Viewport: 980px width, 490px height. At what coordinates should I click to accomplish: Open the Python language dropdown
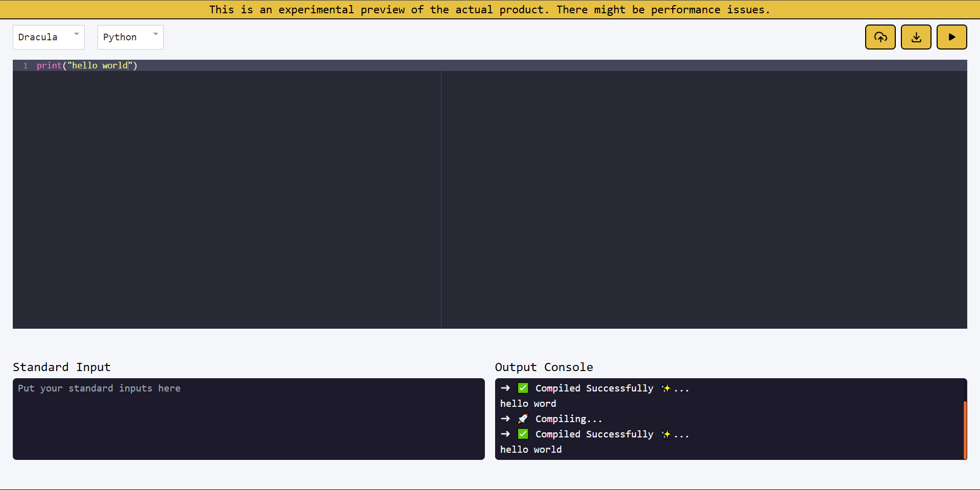coord(130,37)
